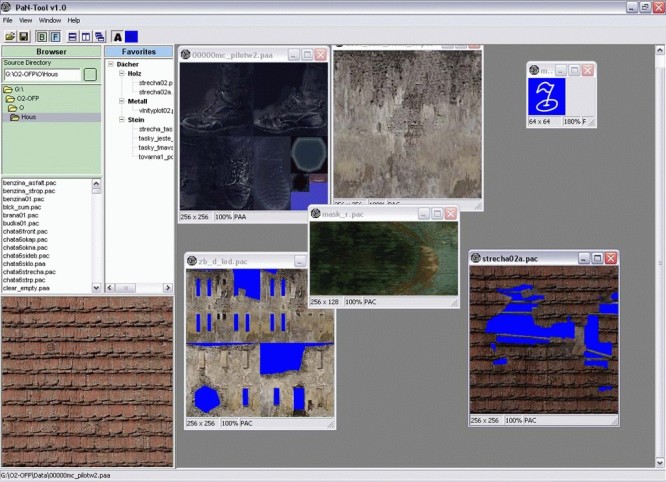Viewport: 666px width, 482px height.
Task: Toggle the alpha channel 'A' button
Action: (x=117, y=36)
